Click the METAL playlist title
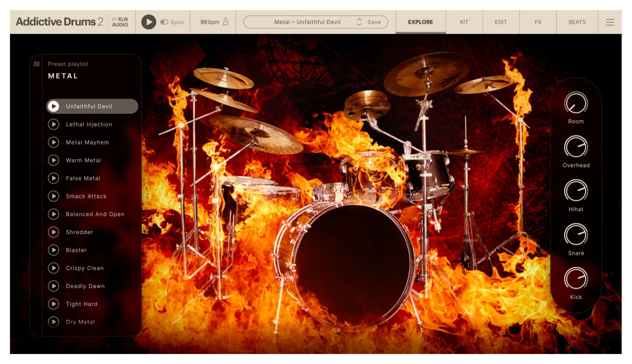This screenshot has height=364, width=632. (63, 76)
